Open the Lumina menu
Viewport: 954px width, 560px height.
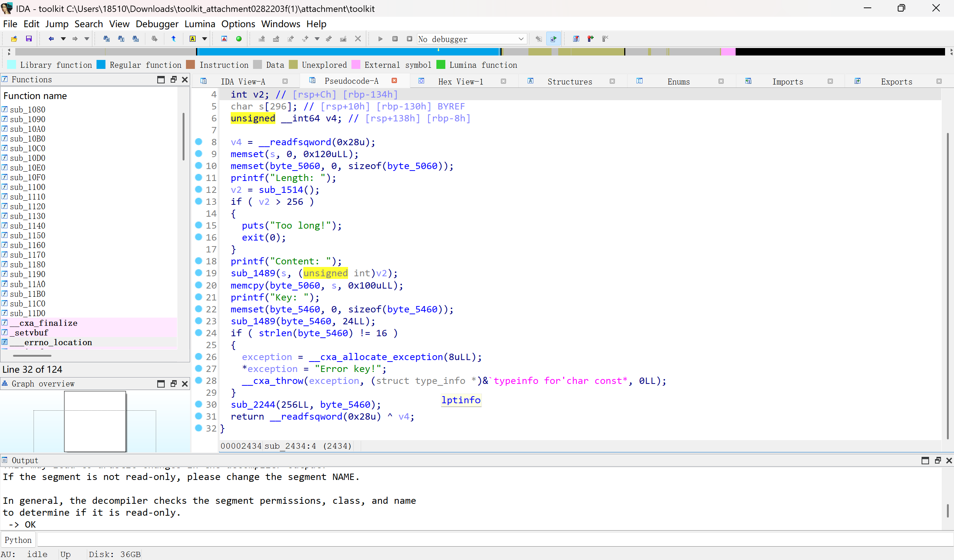pyautogui.click(x=200, y=24)
